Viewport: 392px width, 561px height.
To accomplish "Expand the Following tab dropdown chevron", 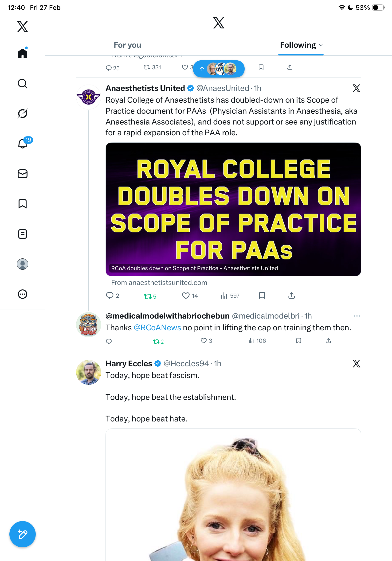I will [x=321, y=45].
